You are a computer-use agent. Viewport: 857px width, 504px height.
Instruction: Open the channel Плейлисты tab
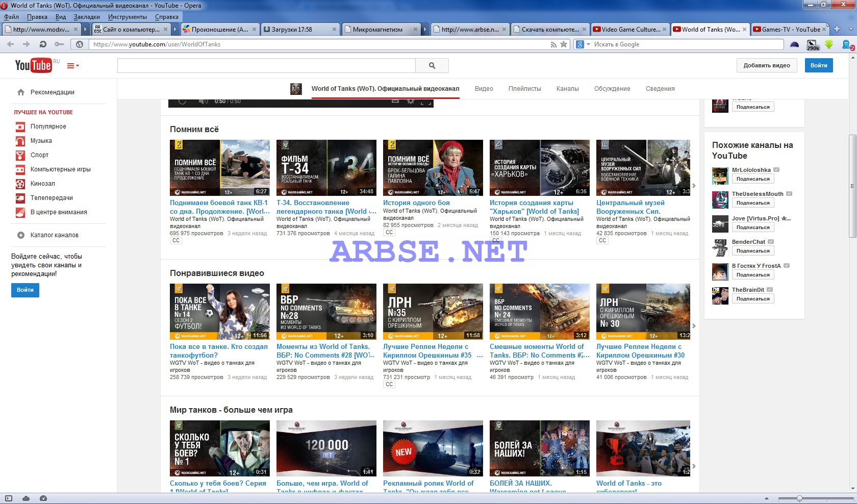coord(524,89)
